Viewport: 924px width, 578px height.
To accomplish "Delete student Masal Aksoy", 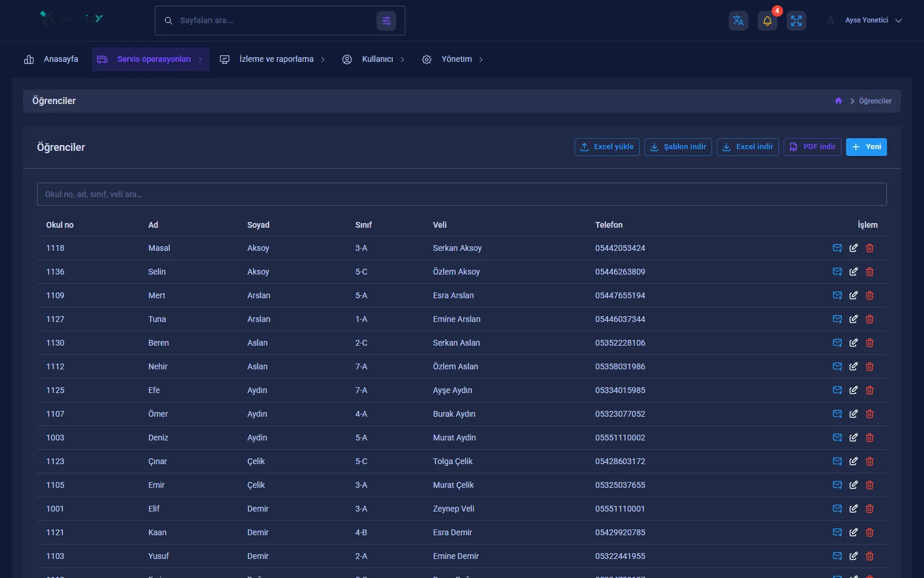I will coord(870,248).
